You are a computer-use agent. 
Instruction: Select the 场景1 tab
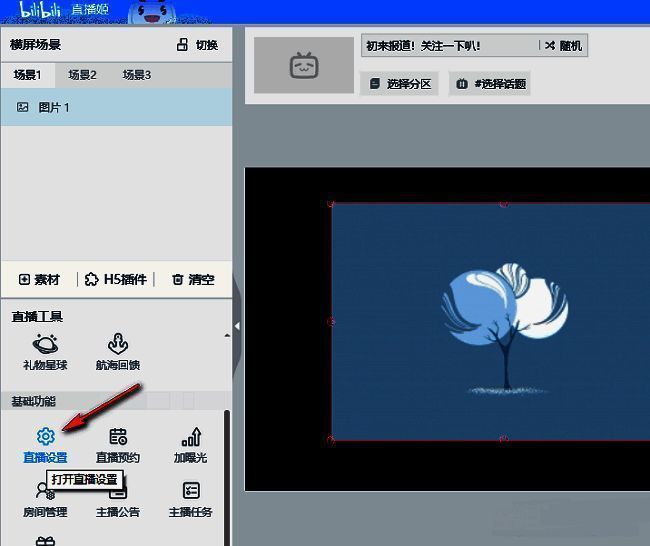click(x=28, y=75)
